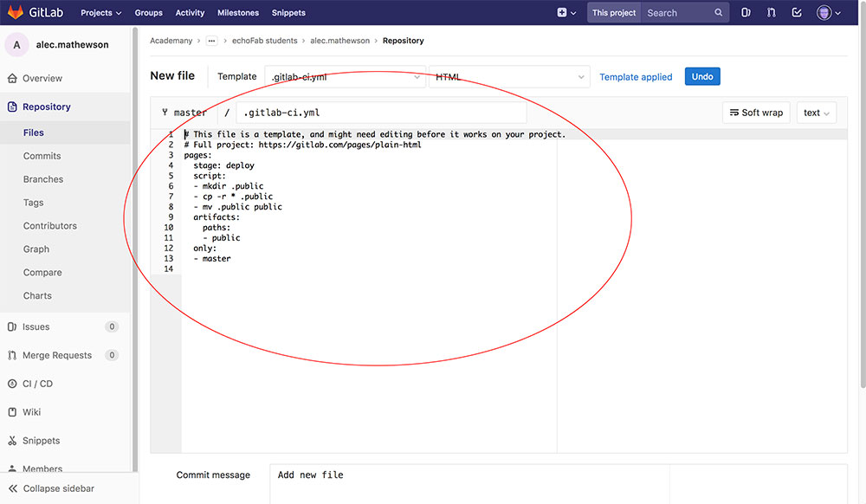
Task: Click alec.mathewson project name in sidebar
Action: [x=73, y=45]
